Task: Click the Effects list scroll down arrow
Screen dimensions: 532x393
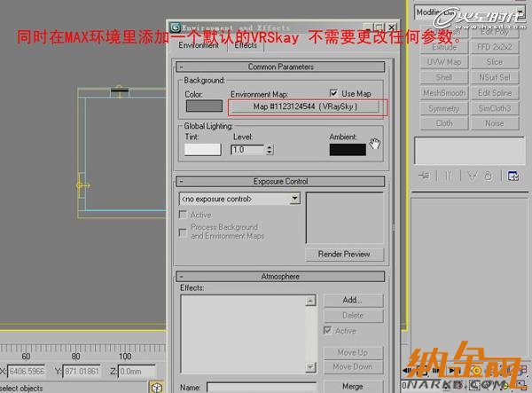Action: coord(310,367)
